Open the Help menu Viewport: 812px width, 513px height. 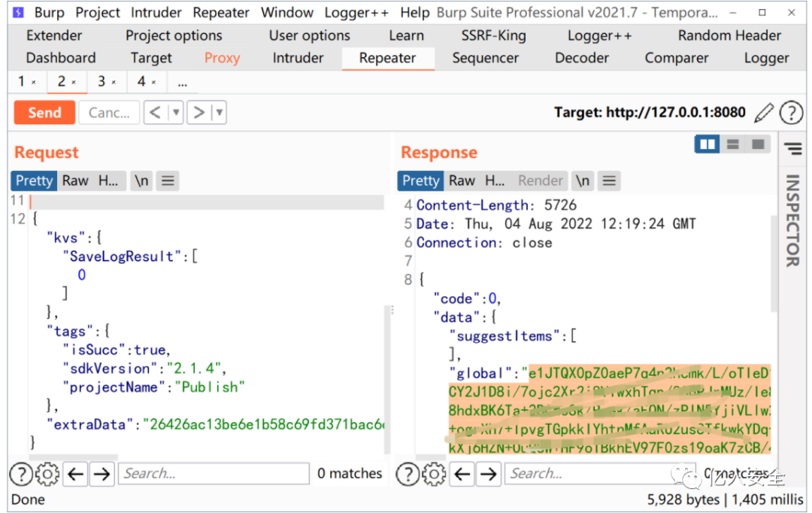(415, 13)
